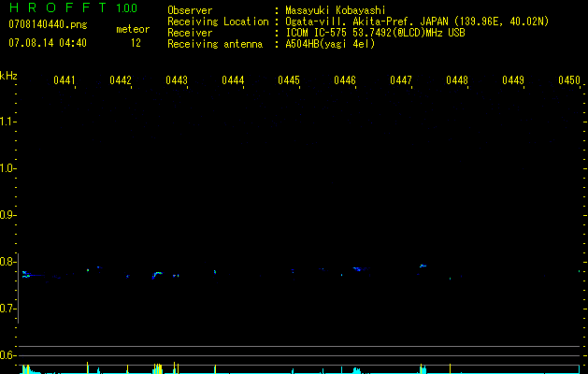588x374 pixels.
Task: Click the 0442 time marker
Action: click(121, 80)
